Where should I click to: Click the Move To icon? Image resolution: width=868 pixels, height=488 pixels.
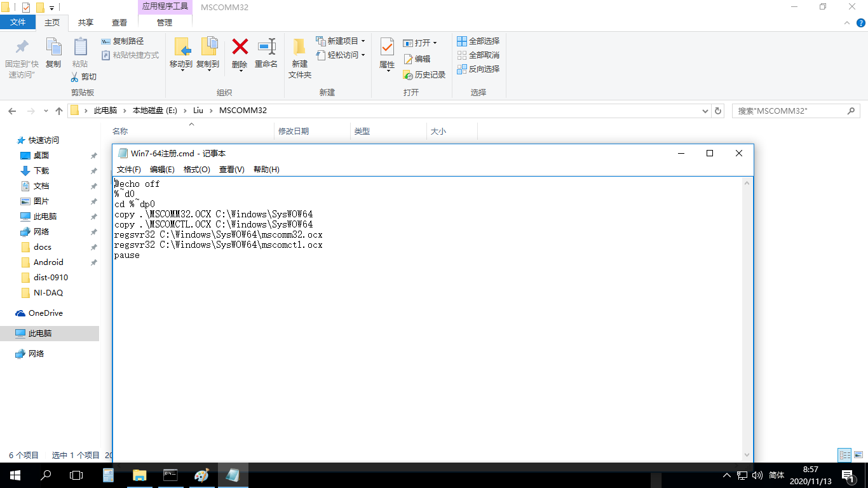(181, 47)
